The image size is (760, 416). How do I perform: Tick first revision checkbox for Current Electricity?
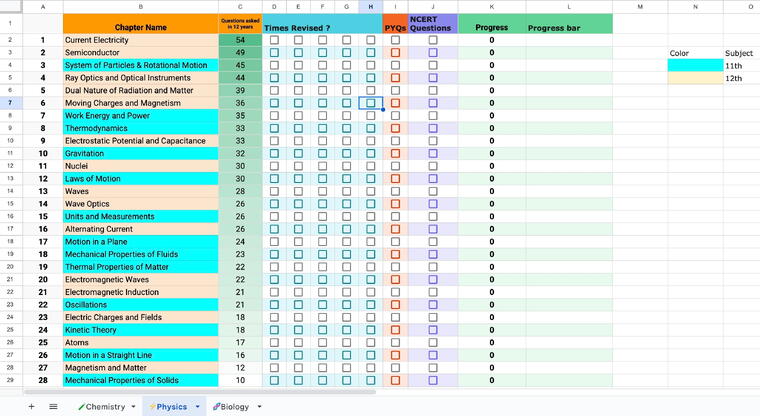point(274,40)
